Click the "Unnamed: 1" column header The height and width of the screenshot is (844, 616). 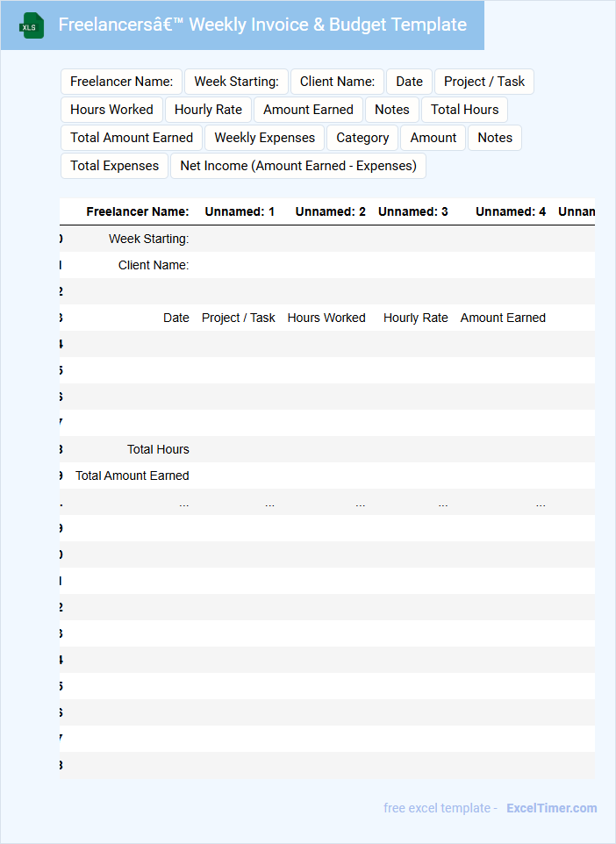pyautogui.click(x=240, y=211)
